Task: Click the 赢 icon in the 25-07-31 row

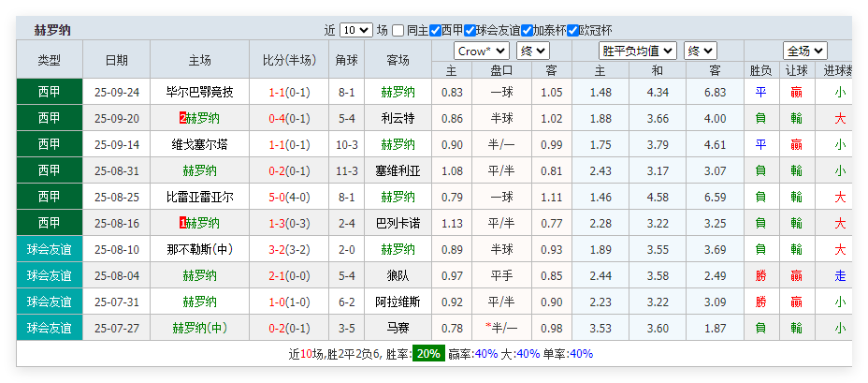Action: [796, 302]
